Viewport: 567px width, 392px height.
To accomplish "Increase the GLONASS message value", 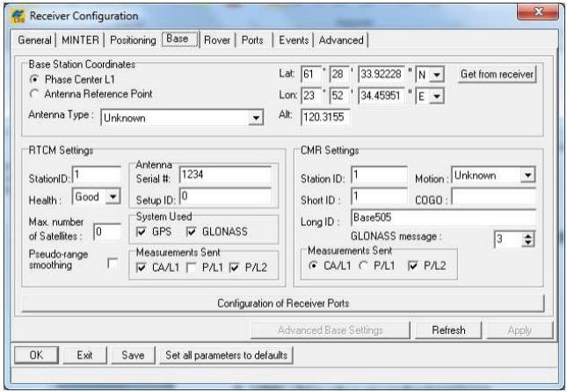I will tap(528, 236).
